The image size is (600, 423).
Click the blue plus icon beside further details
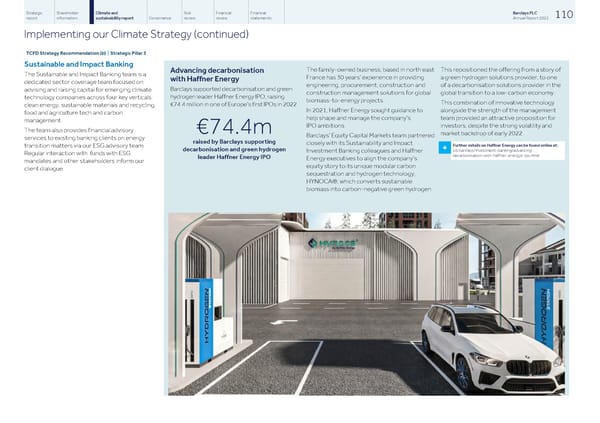click(x=444, y=150)
